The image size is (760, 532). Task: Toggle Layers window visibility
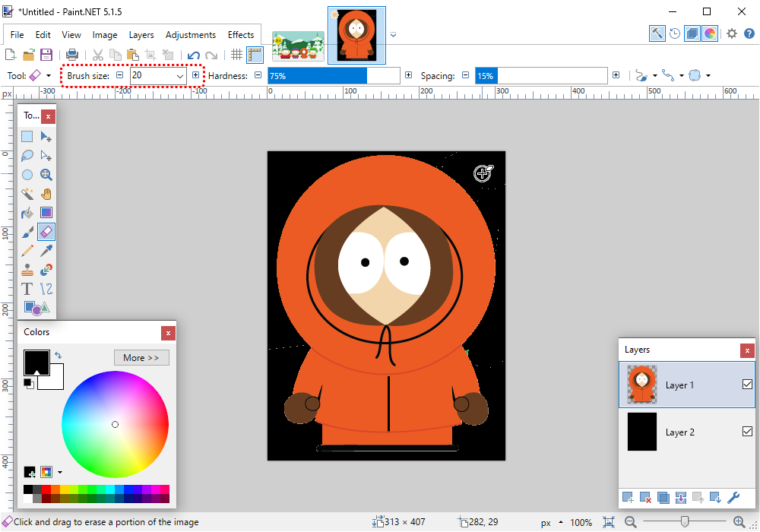[x=692, y=33]
